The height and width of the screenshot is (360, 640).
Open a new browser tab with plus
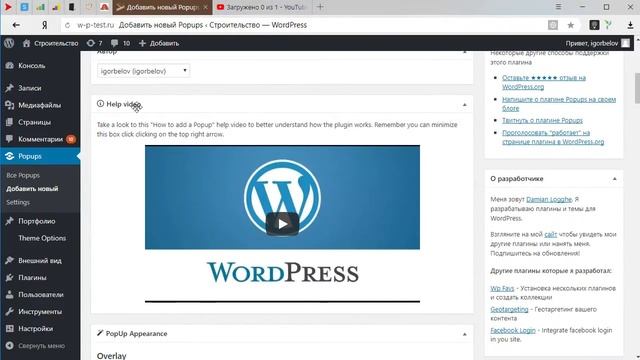pos(320,7)
